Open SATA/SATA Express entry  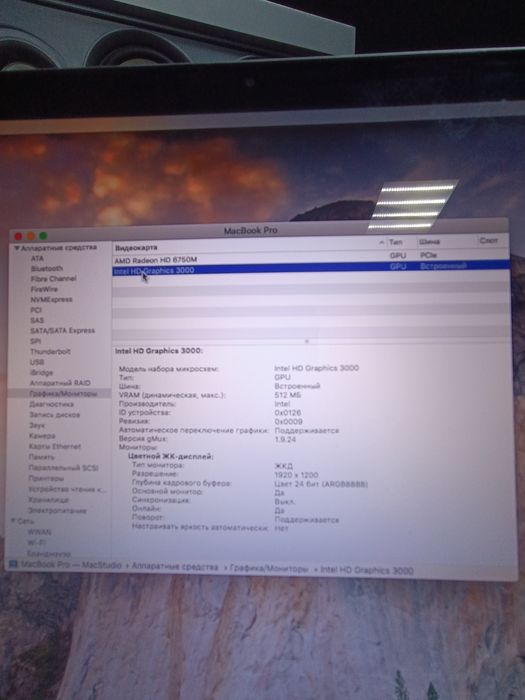[62, 330]
